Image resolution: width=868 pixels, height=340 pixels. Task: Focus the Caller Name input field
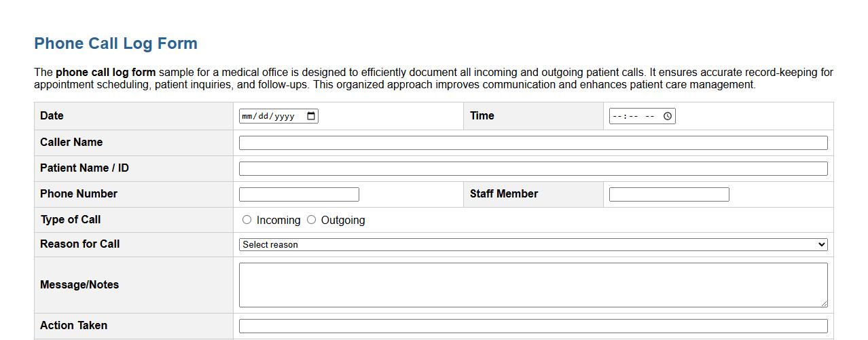click(x=533, y=143)
